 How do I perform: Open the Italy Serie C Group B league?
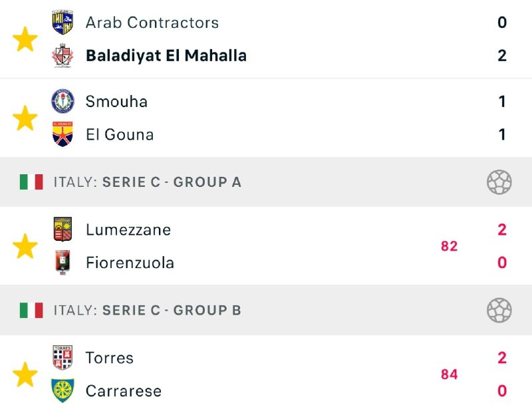[x=147, y=310]
